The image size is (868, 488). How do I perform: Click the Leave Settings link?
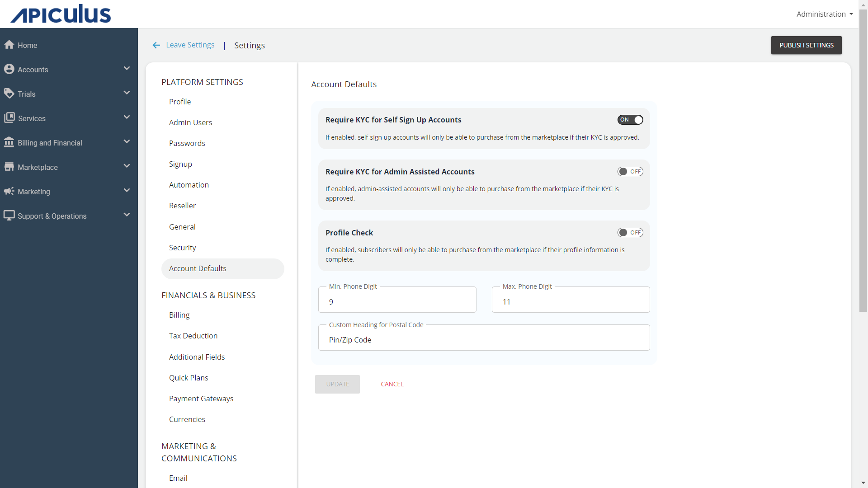184,45
